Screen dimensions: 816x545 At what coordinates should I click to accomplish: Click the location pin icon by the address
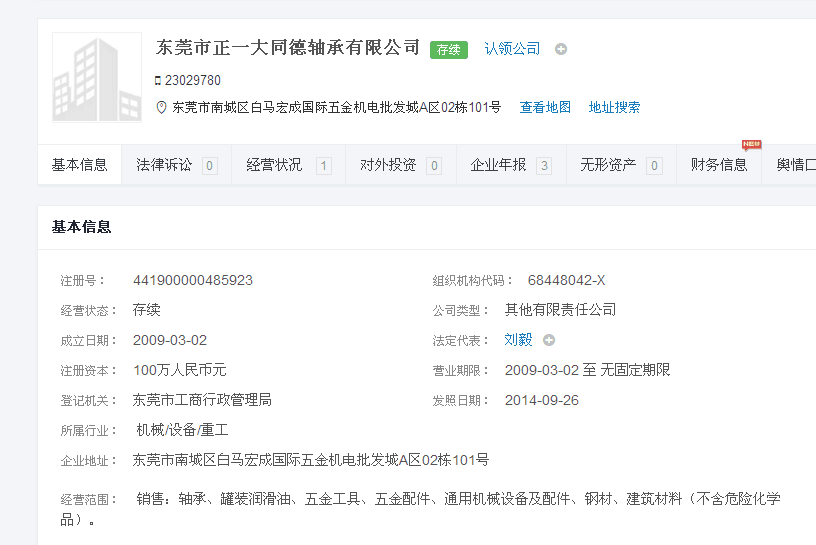pyautogui.click(x=161, y=107)
